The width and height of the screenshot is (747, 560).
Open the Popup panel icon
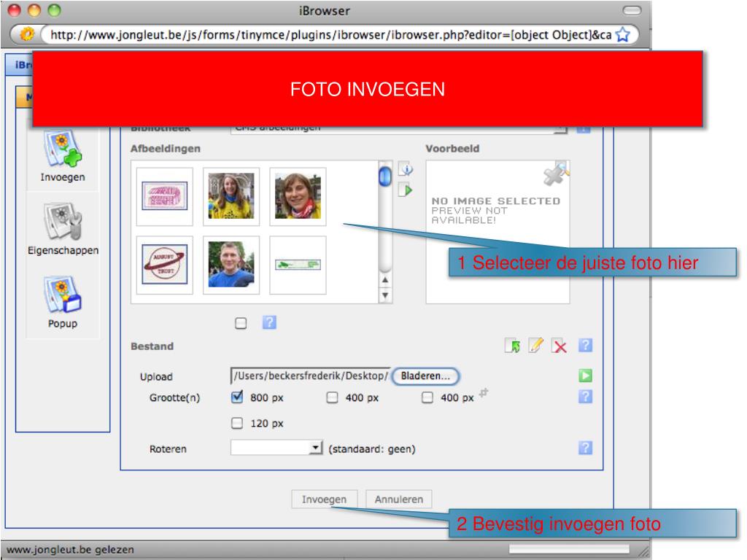(x=63, y=295)
